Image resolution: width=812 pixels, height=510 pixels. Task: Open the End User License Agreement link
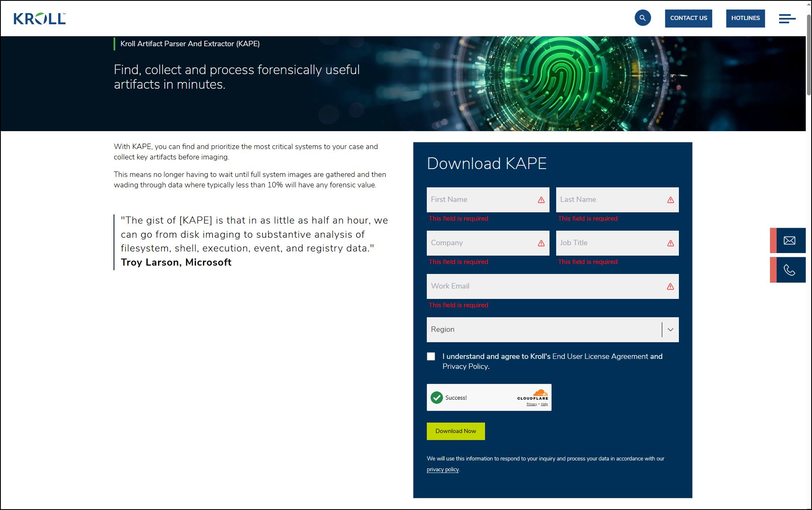click(x=600, y=356)
